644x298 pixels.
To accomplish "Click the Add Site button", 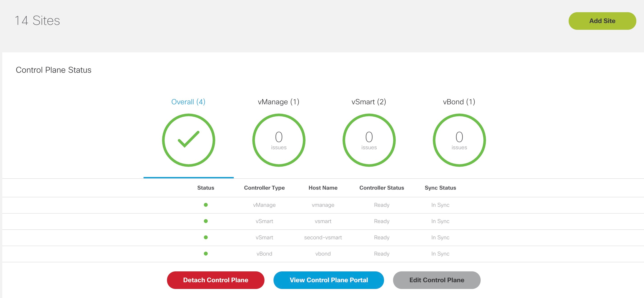I will [x=602, y=21].
